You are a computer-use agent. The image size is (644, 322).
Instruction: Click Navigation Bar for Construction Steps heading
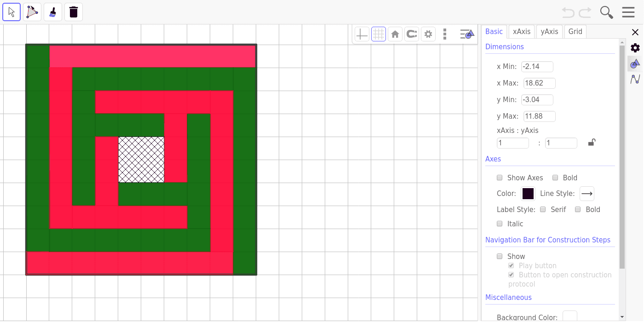pyautogui.click(x=548, y=240)
